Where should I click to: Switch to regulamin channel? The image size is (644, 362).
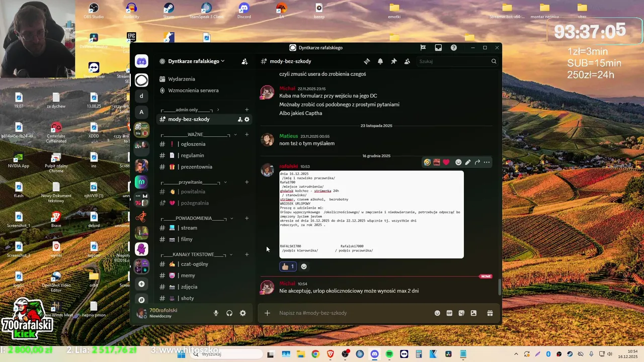click(x=204, y=156)
